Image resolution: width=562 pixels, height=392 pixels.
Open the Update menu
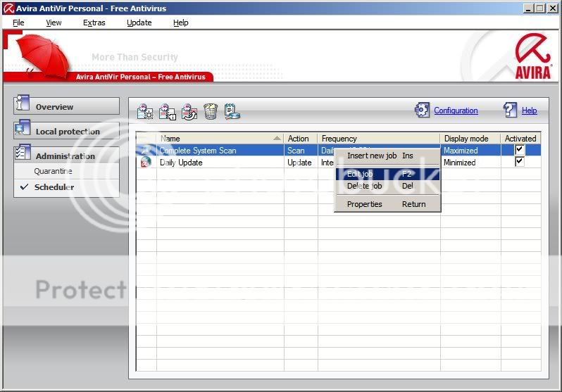click(x=139, y=23)
